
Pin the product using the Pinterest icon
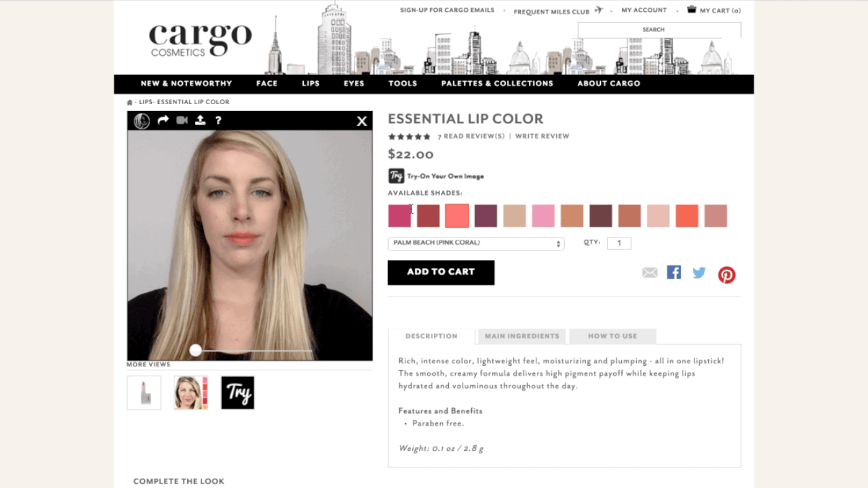(727, 275)
